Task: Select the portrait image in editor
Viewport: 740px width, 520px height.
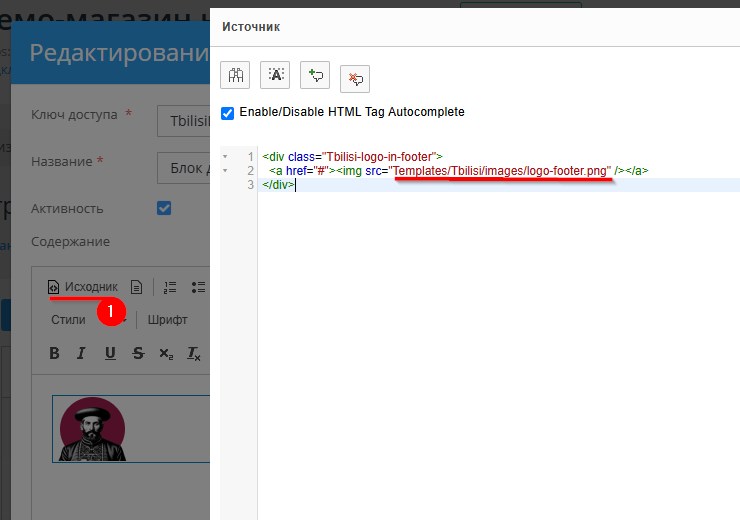Action: point(92,429)
